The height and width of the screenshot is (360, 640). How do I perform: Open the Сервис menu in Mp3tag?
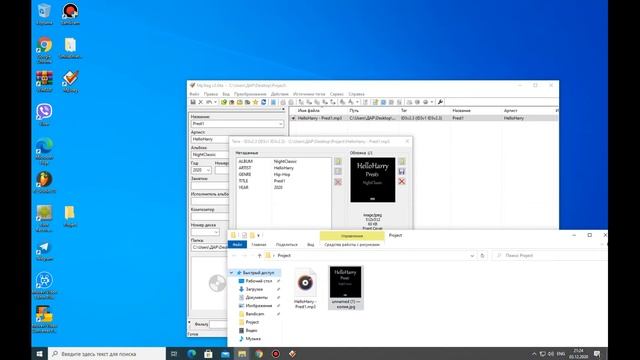[x=337, y=94]
